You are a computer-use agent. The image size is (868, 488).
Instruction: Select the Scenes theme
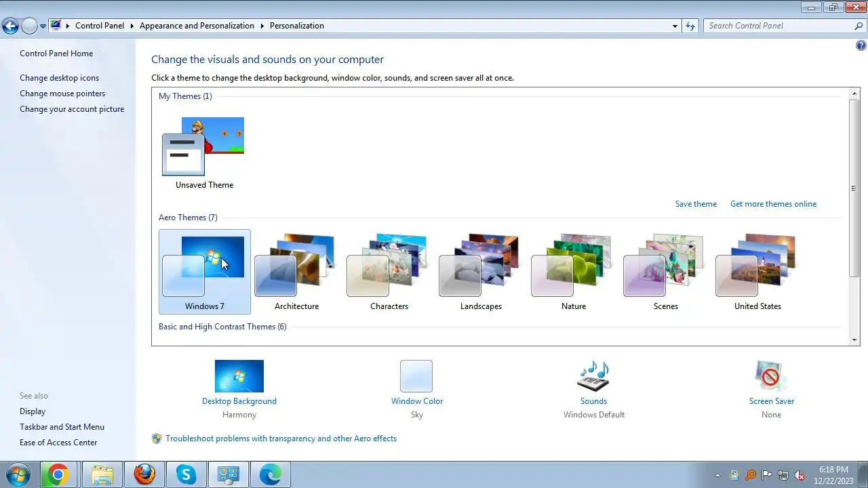click(665, 272)
